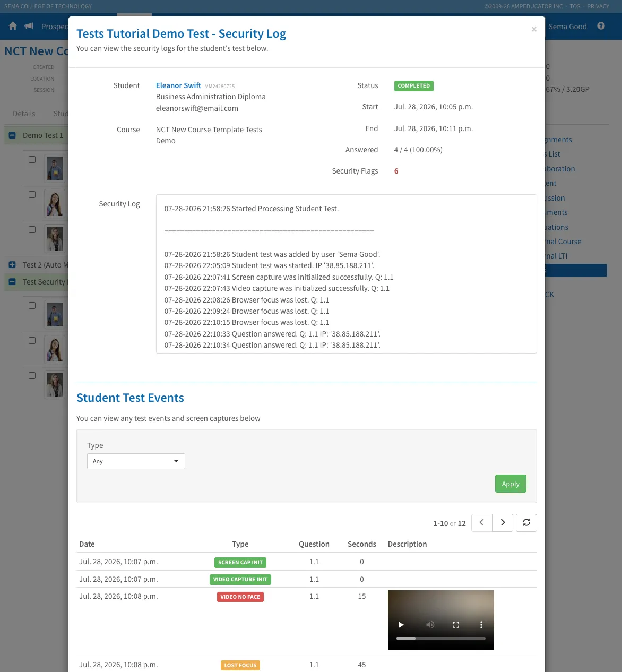Click the VIDEO CAPTURE INIT event badge

(240, 579)
